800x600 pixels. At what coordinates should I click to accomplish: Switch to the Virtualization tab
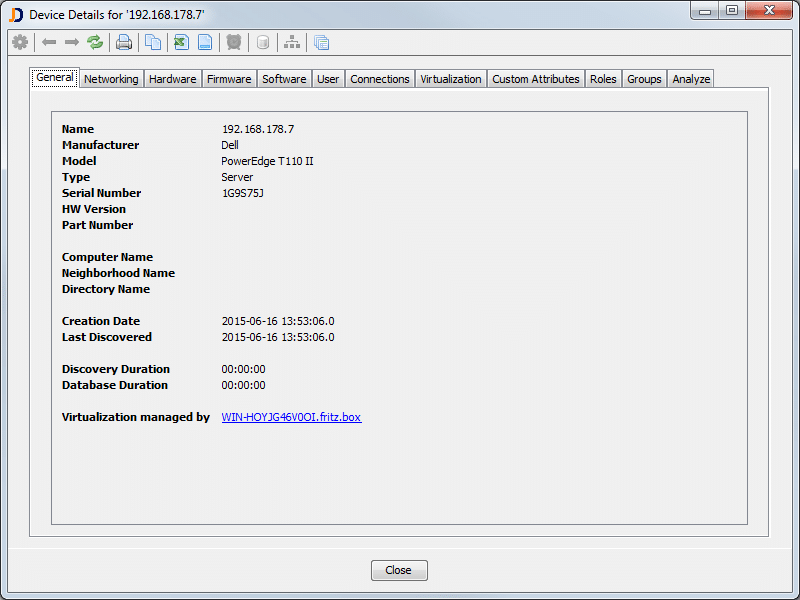pos(450,78)
